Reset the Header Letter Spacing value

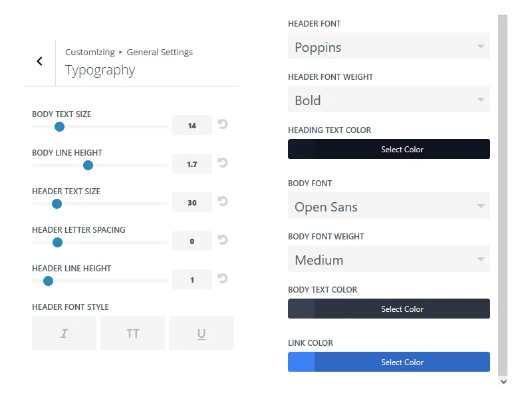click(x=223, y=240)
